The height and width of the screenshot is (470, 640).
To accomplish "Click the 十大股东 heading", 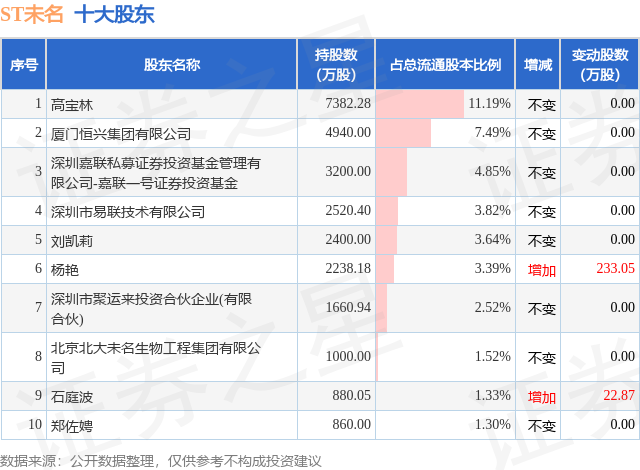I will pos(114,14).
